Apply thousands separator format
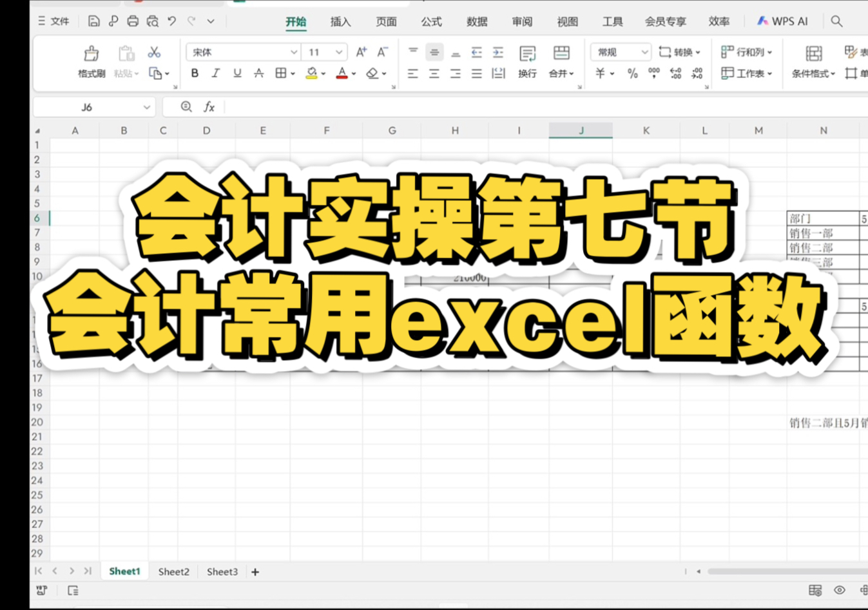This screenshot has width=868, height=610. click(x=654, y=73)
